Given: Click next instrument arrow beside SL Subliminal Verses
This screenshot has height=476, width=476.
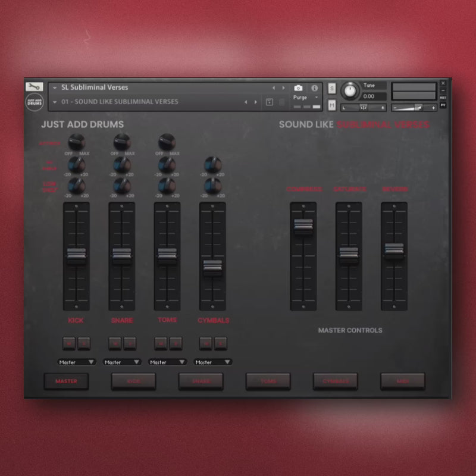Looking at the screenshot, I should point(283,88).
